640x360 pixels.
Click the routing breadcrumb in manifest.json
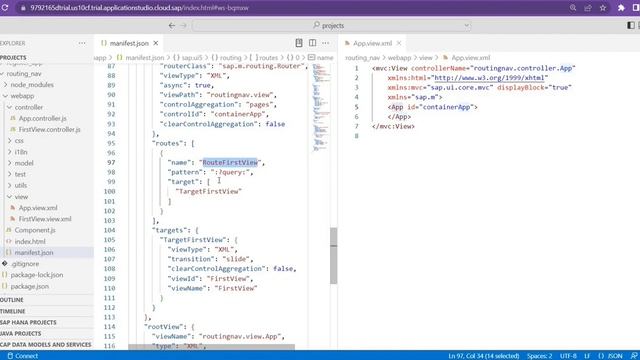(x=231, y=58)
